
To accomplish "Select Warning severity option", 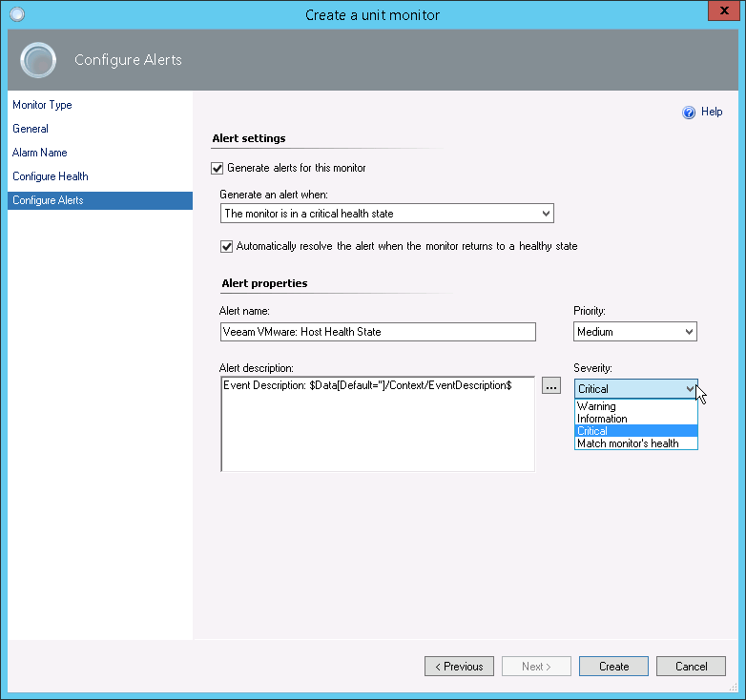I will click(x=597, y=406).
